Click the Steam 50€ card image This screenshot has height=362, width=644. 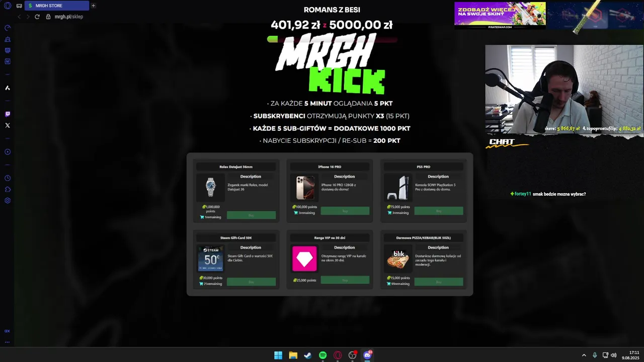tap(211, 258)
